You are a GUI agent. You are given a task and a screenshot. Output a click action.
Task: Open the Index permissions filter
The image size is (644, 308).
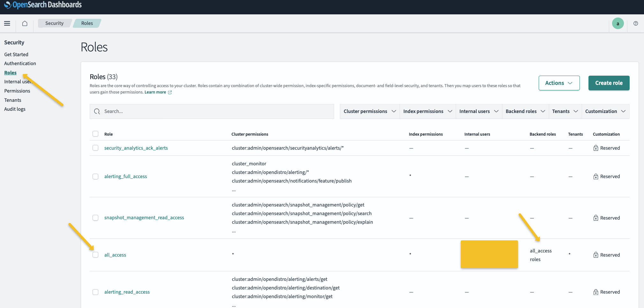point(428,111)
